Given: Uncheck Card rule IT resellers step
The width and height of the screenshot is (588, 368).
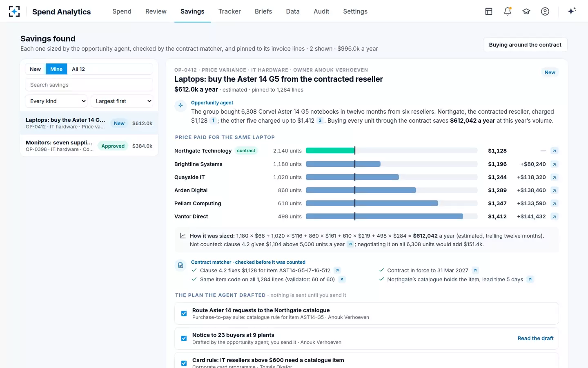Looking at the screenshot, I should coord(184,363).
